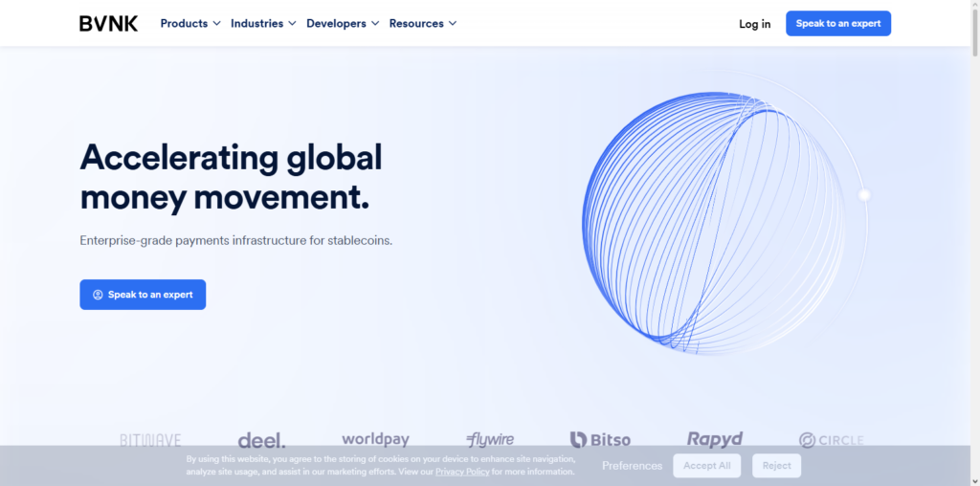This screenshot has height=486, width=980.
Task: Expand the chevron next to Resources
Action: coord(452,23)
